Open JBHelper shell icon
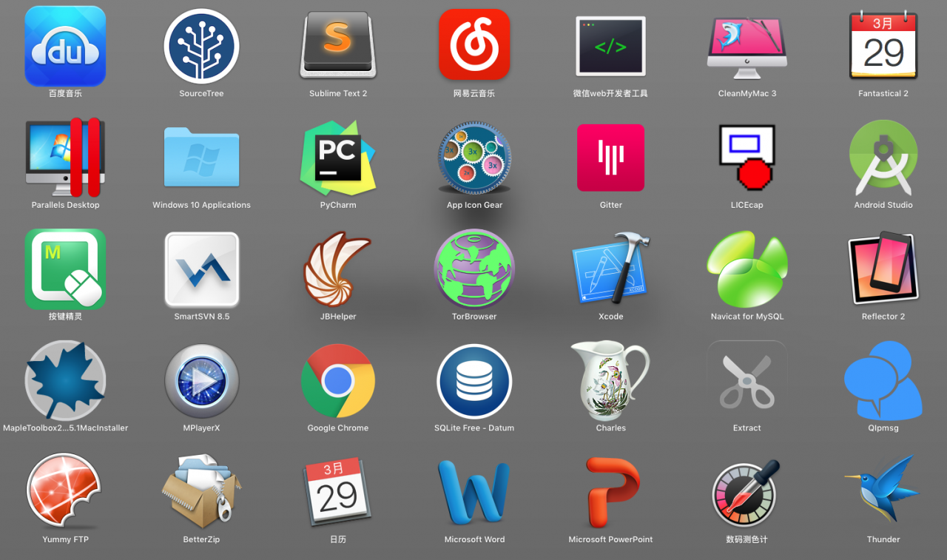The image size is (947, 560). click(x=338, y=269)
